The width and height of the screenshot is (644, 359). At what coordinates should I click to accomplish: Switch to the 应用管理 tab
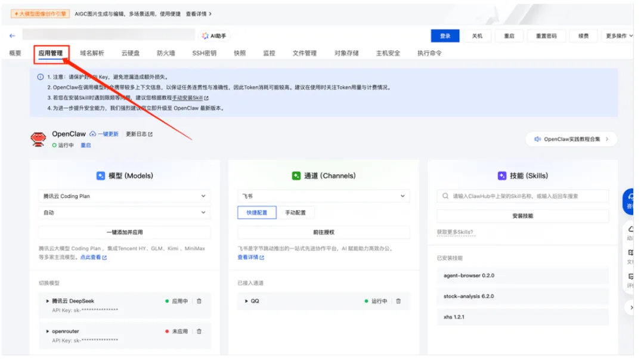(x=51, y=53)
